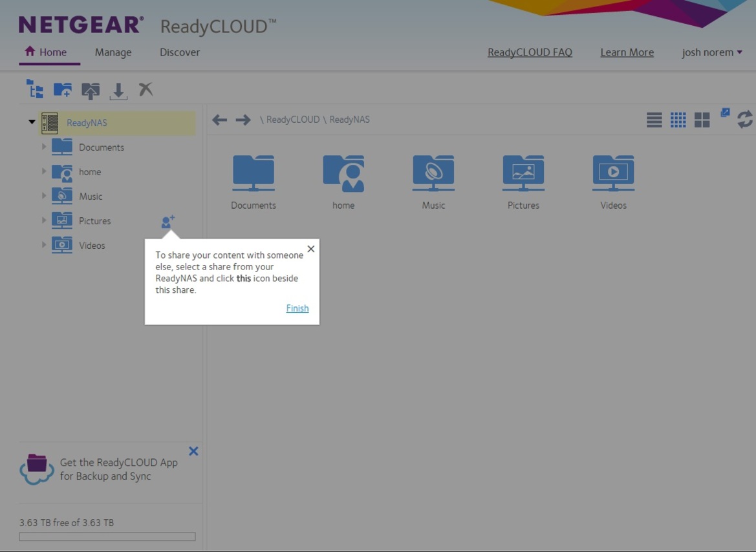The image size is (756, 552).
Task: Open the josh norem account dropdown
Action: tap(712, 52)
